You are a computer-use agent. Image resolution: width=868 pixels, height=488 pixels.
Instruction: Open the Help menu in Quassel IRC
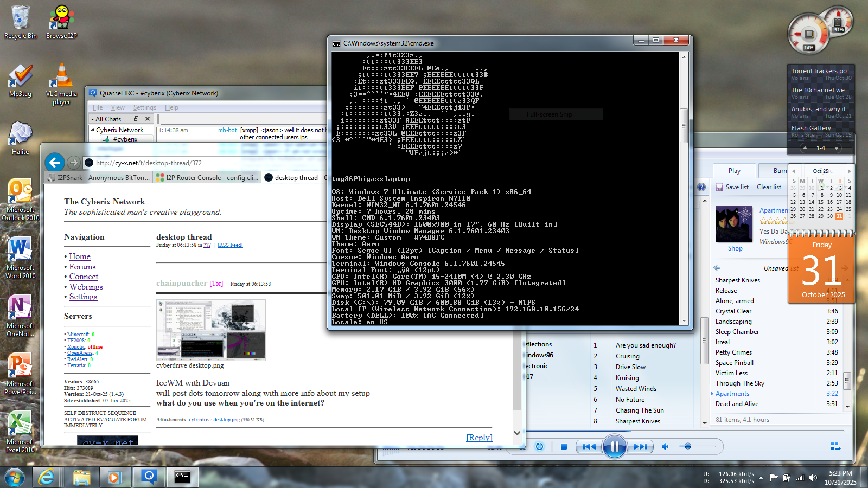tap(171, 107)
